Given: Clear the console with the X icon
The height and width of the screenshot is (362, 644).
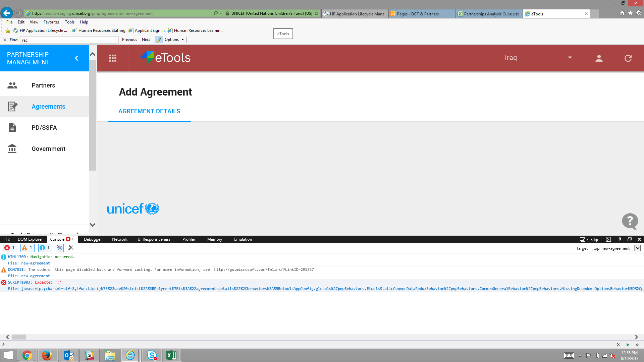Looking at the screenshot, I should click(x=70, y=248).
